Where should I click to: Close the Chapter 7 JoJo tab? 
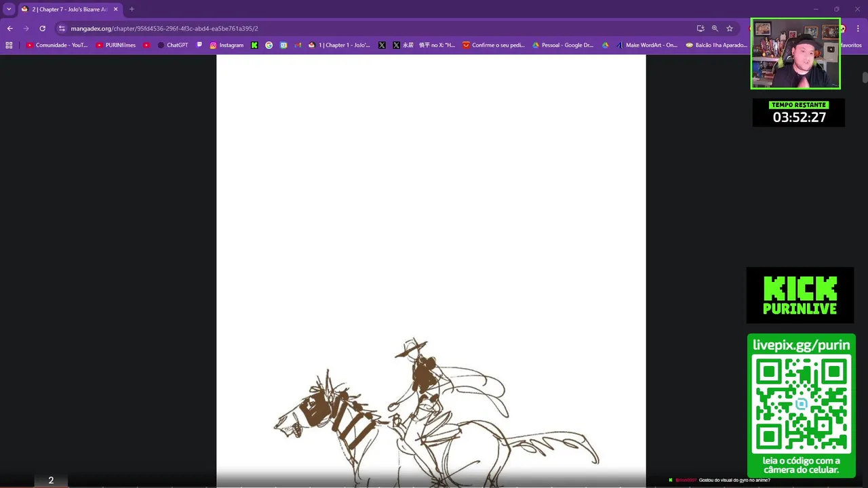(x=115, y=9)
